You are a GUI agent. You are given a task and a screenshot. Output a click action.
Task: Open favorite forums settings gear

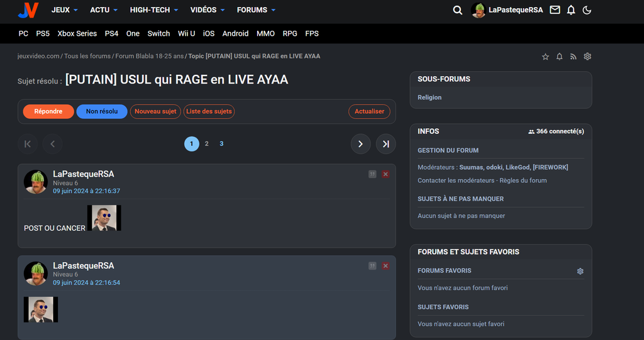click(580, 271)
